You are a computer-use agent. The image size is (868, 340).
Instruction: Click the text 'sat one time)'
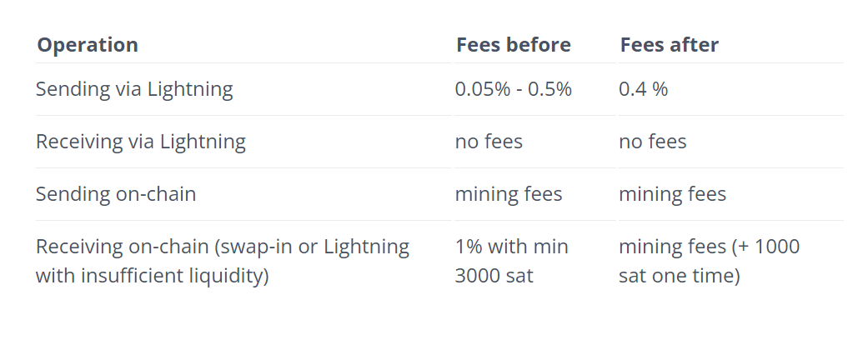tap(679, 275)
